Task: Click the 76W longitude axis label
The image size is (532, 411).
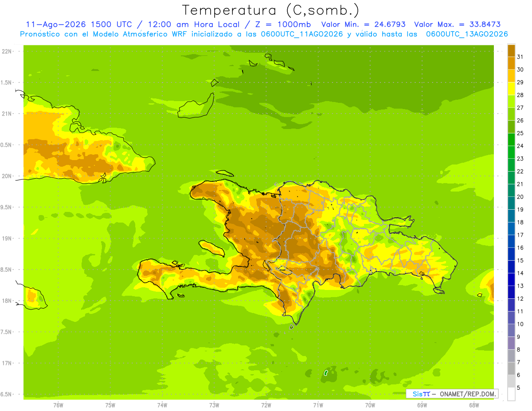Action: pos(58,405)
